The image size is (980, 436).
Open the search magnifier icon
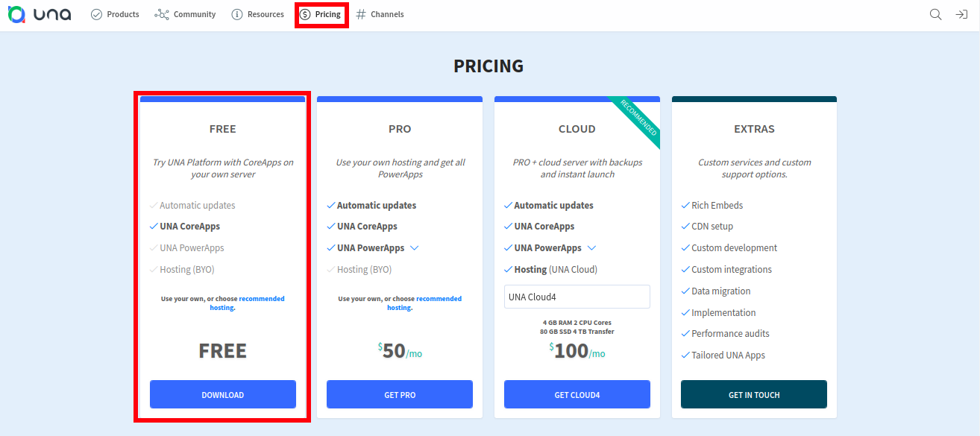(935, 14)
